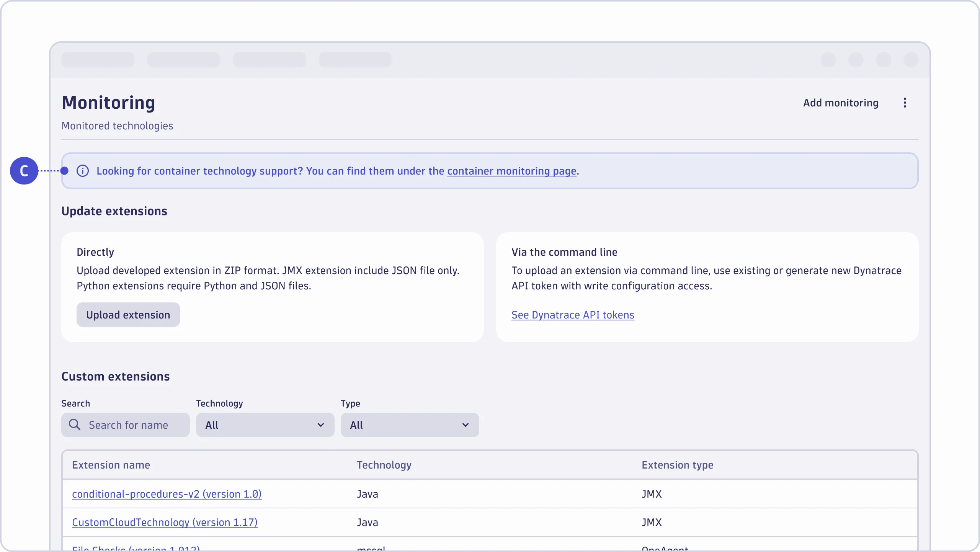This screenshot has height=552, width=980.
Task: Sort by Extension name column header
Action: click(x=111, y=465)
